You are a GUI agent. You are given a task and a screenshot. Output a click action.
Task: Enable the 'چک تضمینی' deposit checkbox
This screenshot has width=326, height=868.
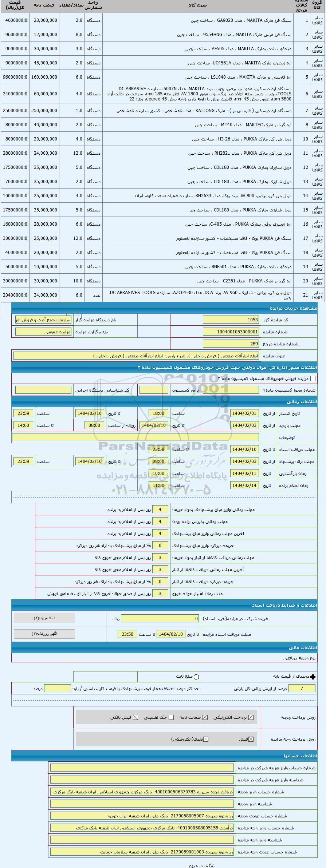pos(171,717)
